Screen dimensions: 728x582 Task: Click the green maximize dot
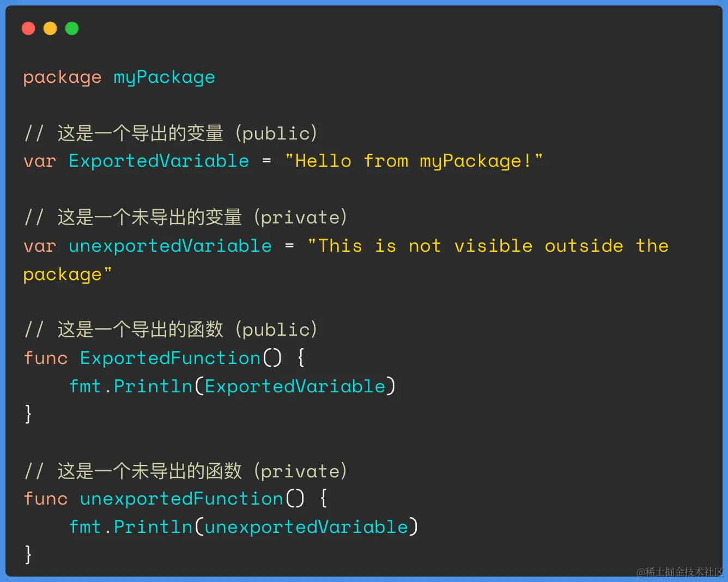pyautogui.click(x=72, y=28)
